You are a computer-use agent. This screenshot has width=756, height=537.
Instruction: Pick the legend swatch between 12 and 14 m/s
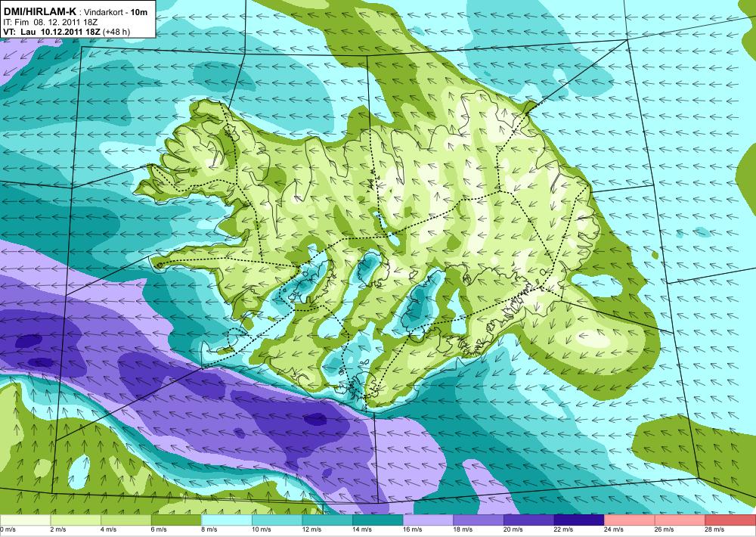coord(327,520)
